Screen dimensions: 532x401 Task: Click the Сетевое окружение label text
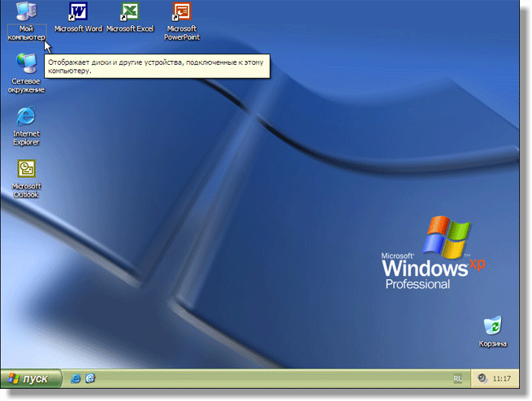(26, 85)
